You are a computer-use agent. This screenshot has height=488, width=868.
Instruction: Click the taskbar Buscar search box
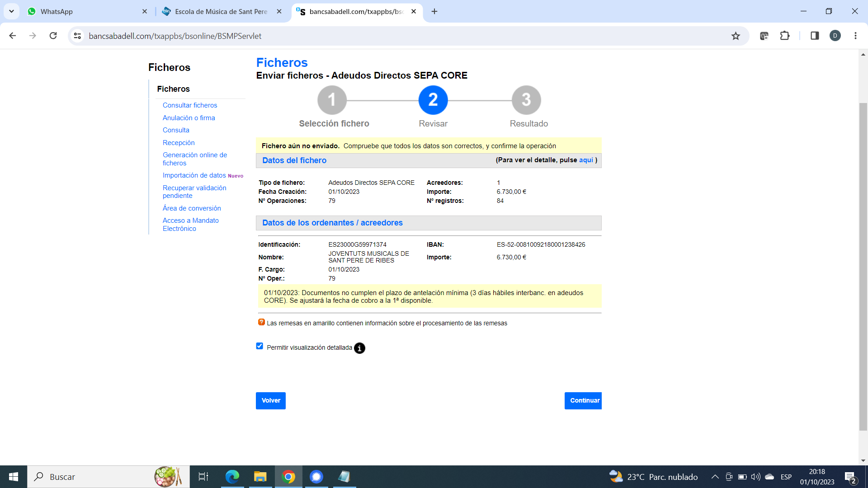point(108,477)
